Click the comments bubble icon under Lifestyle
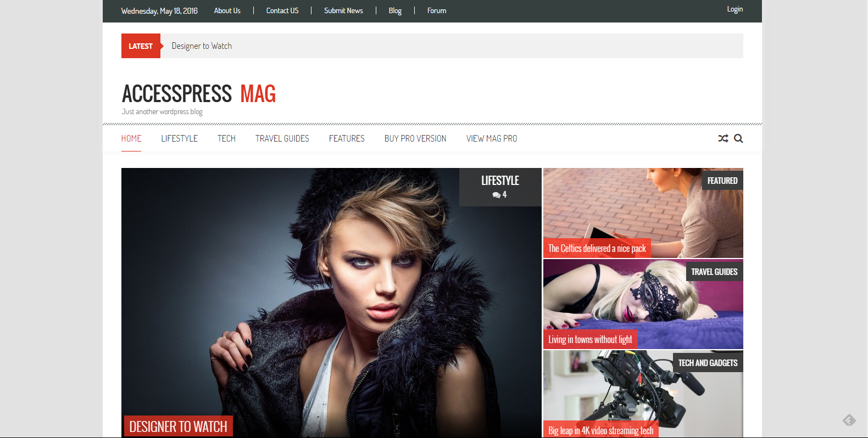Screen dimensions: 868x438 tap(496, 195)
